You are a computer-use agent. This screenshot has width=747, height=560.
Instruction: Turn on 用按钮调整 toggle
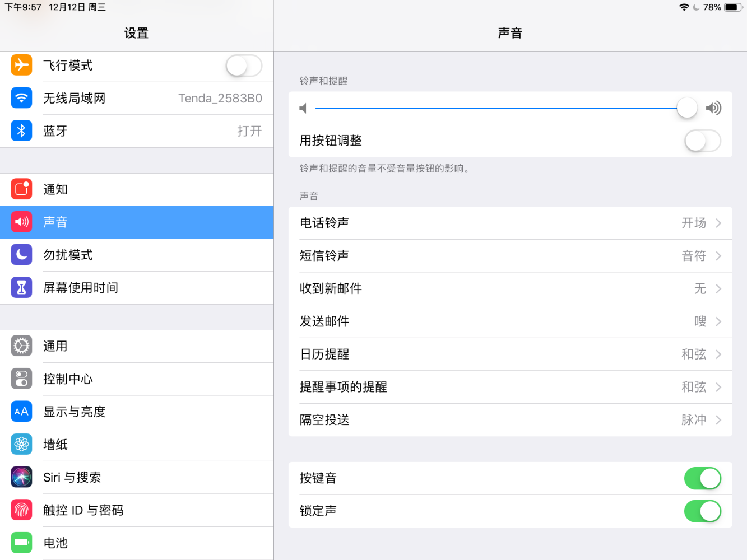click(703, 141)
